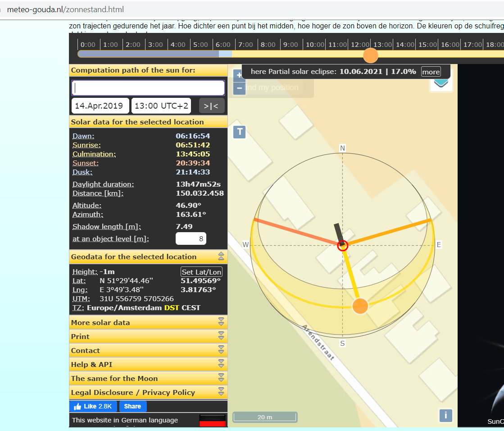Expand the Print section
Viewport: 504px width, 431px height.
coord(221,336)
